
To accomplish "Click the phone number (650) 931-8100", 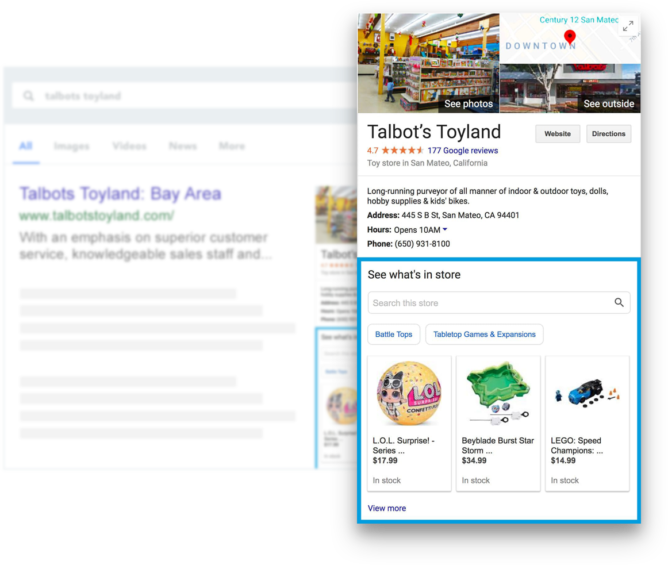I will pos(422,244).
